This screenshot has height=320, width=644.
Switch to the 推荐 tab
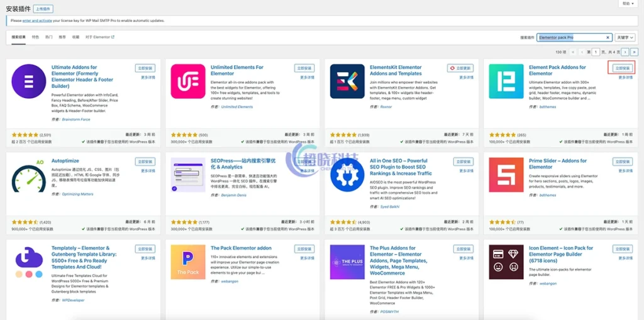62,37
